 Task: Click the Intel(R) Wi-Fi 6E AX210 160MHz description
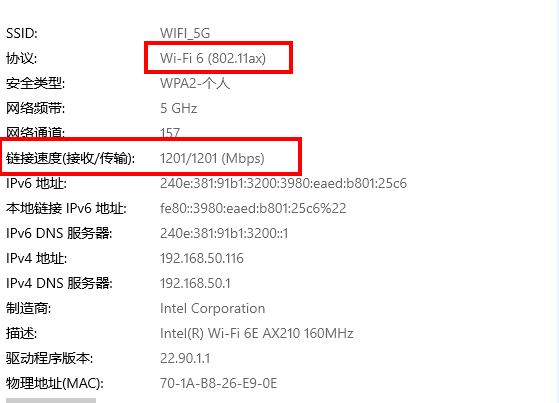(257, 333)
